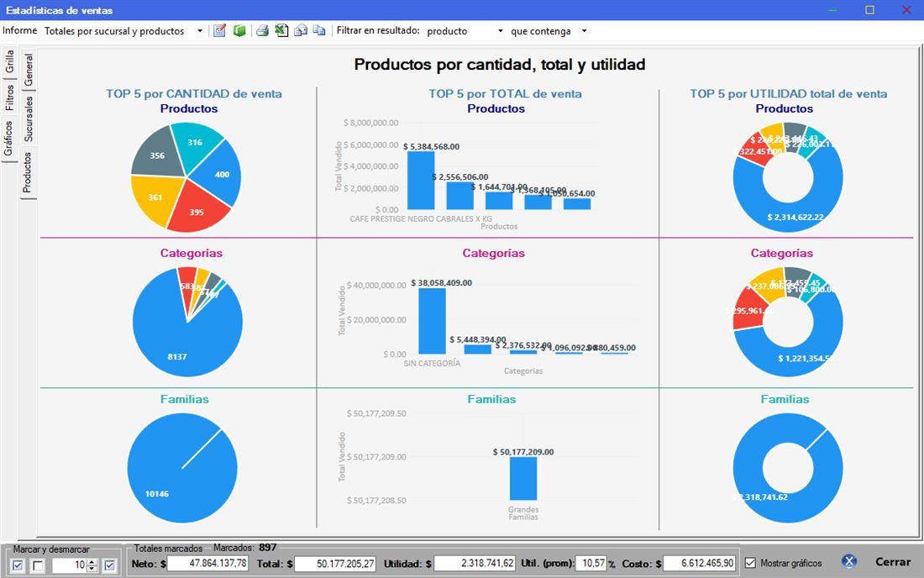Click 'TOP 5 por UTILIDAD total de venta' heading
The image size is (924, 578).
789,94
